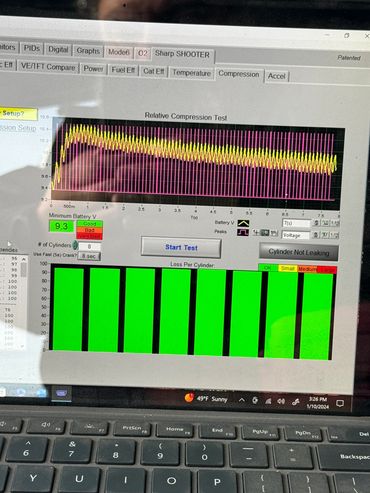Select the zoom tool in the graph palette

(265, 233)
